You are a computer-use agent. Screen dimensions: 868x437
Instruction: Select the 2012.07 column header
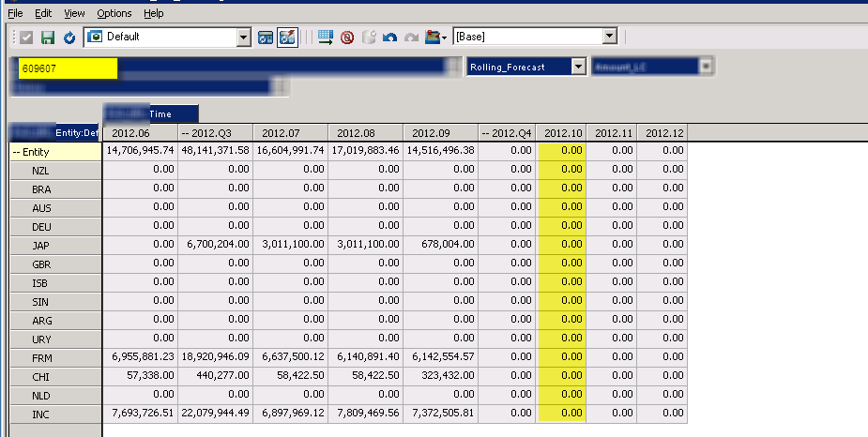291,133
